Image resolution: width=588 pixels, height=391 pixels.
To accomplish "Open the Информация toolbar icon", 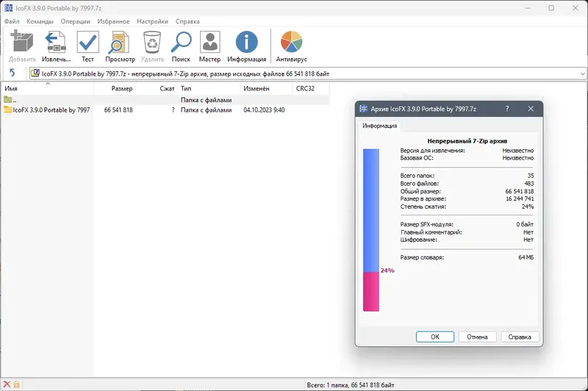I will point(246,42).
